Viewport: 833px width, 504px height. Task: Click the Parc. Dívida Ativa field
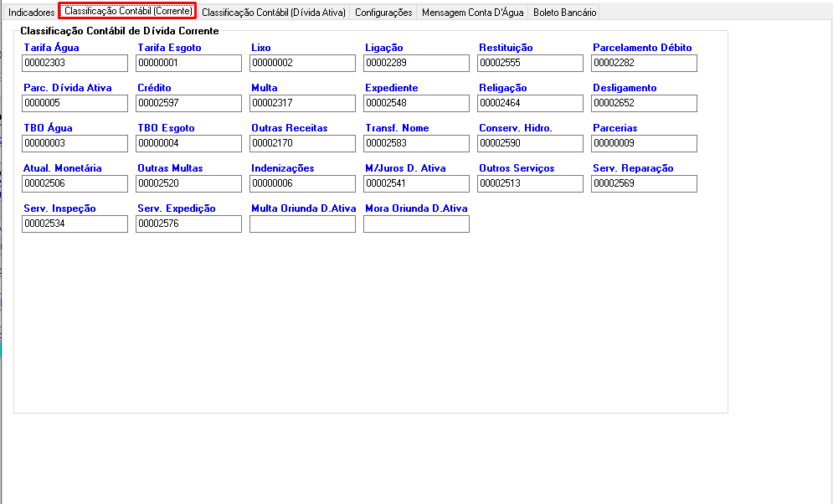75,104
